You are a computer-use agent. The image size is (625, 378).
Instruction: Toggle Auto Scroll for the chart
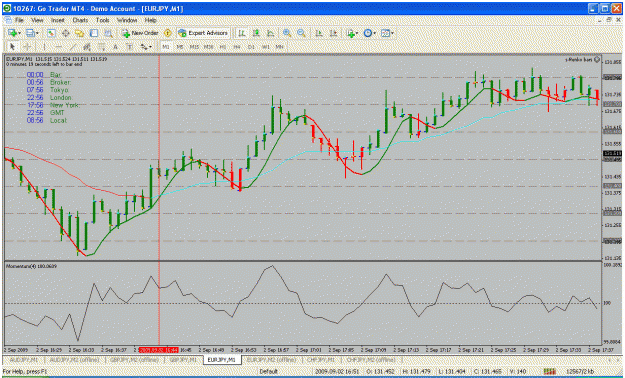click(x=319, y=33)
